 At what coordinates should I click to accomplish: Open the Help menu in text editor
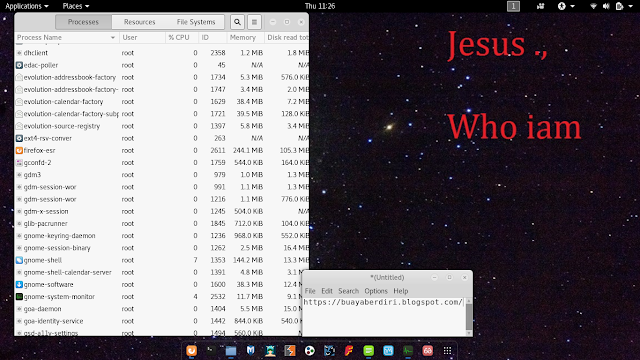coord(401,291)
